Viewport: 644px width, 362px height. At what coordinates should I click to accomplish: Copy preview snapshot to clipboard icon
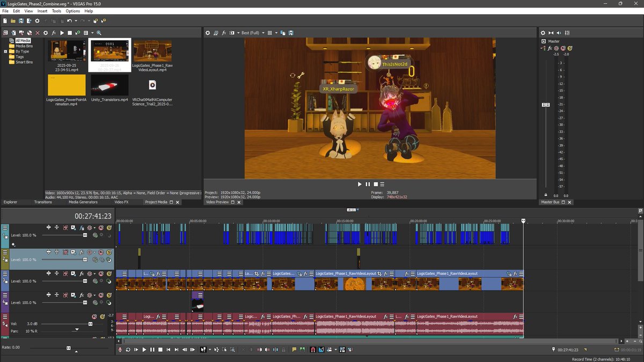point(283,33)
